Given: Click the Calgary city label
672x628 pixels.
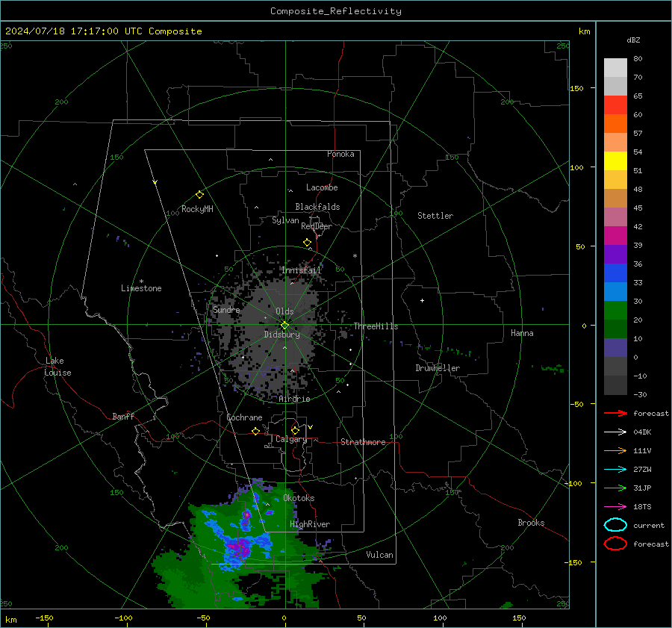Looking at the screenshot, I should click(291, 439).
